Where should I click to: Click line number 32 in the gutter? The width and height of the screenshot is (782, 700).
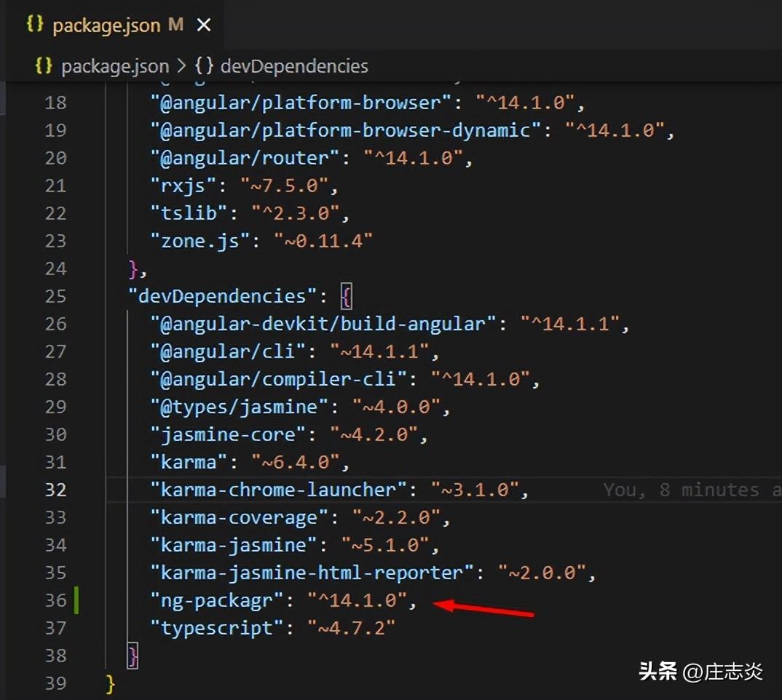click(x=55, y=490)
